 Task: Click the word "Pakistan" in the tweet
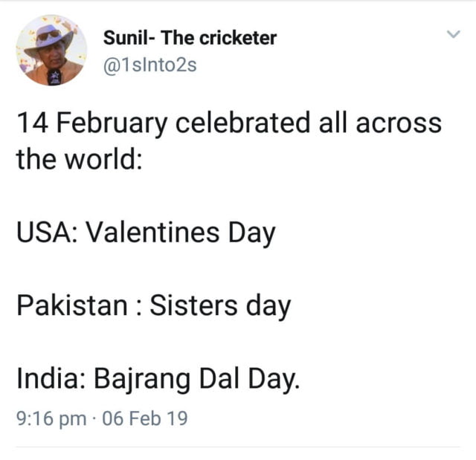71,306
